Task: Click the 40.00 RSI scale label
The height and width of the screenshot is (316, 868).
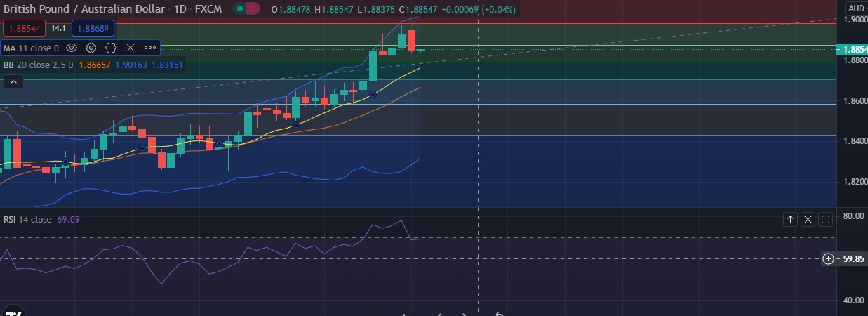Action: 854,301
